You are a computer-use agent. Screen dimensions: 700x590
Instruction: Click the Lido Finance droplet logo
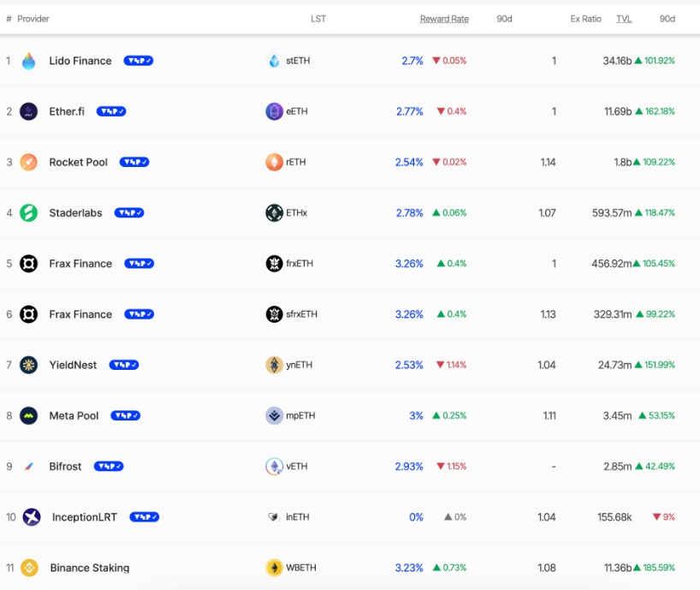pos(28,61)
